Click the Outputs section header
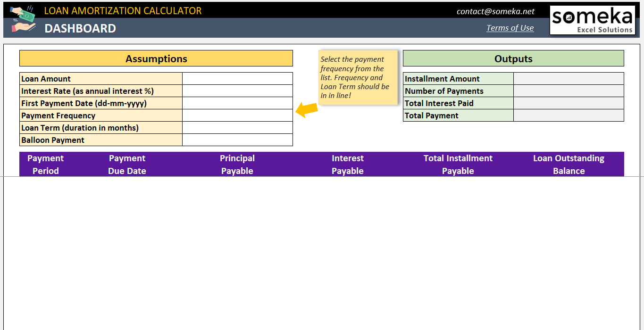The image size is (644, 330). pos(513,58)
